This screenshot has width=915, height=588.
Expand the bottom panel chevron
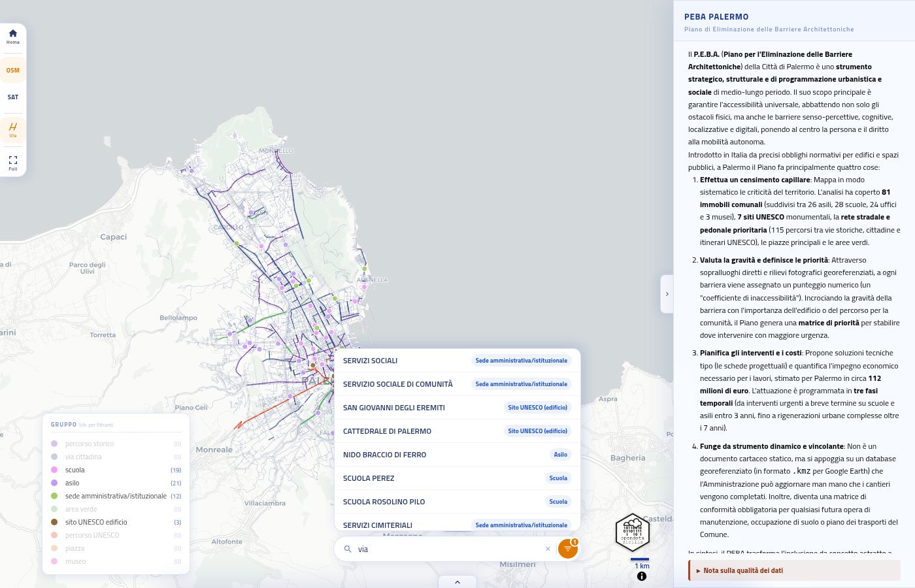457,581
